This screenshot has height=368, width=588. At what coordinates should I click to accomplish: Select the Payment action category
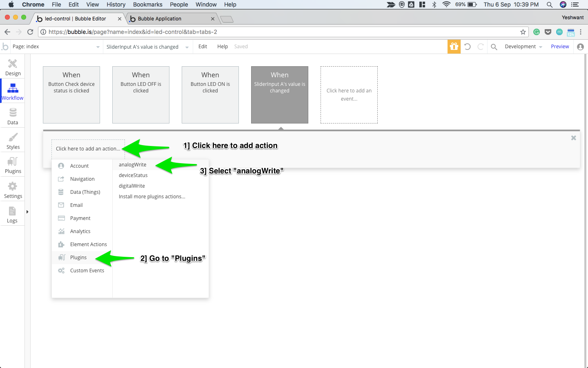point(82,218)
